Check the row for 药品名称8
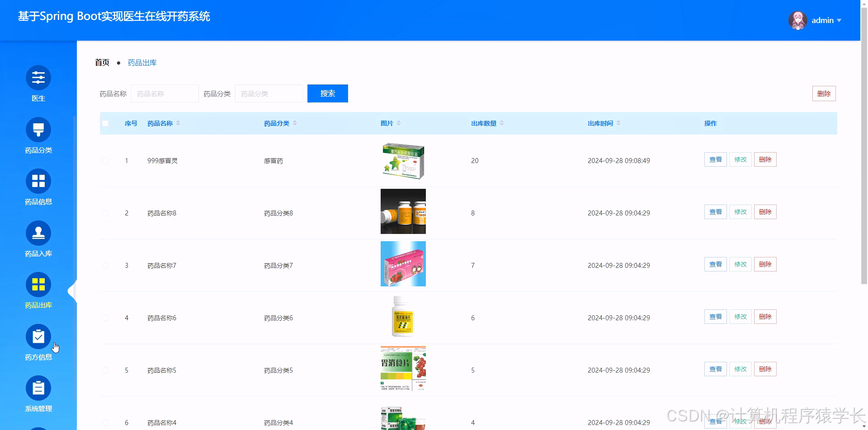The width and height of the screenshot is (868, 430). pos(105,213)
